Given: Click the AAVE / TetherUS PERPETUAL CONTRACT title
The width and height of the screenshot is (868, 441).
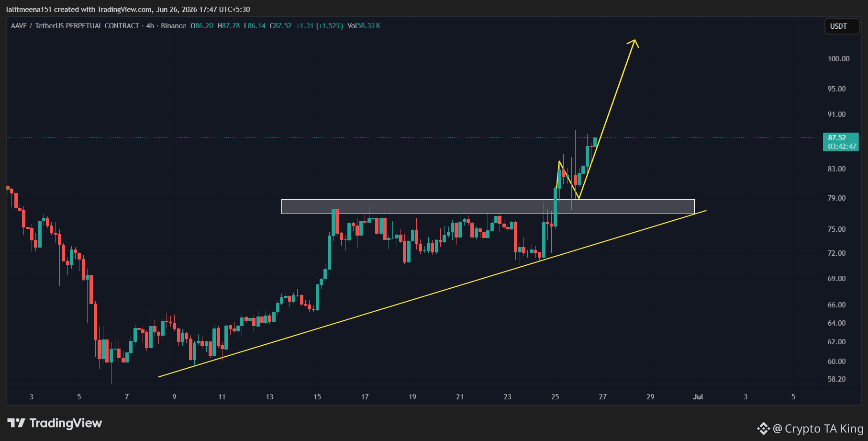Looking at the screenshot, I should (x=75, y=26).
